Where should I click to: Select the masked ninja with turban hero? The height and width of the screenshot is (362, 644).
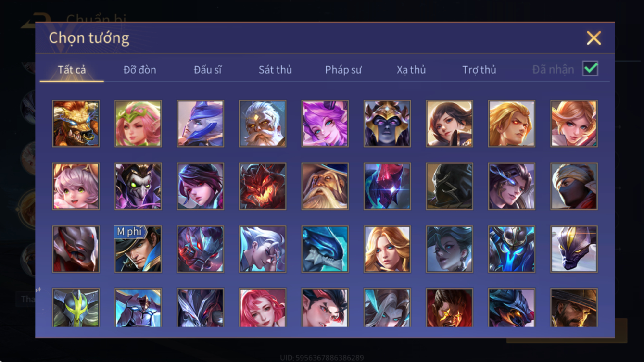[x=574, y=187]
